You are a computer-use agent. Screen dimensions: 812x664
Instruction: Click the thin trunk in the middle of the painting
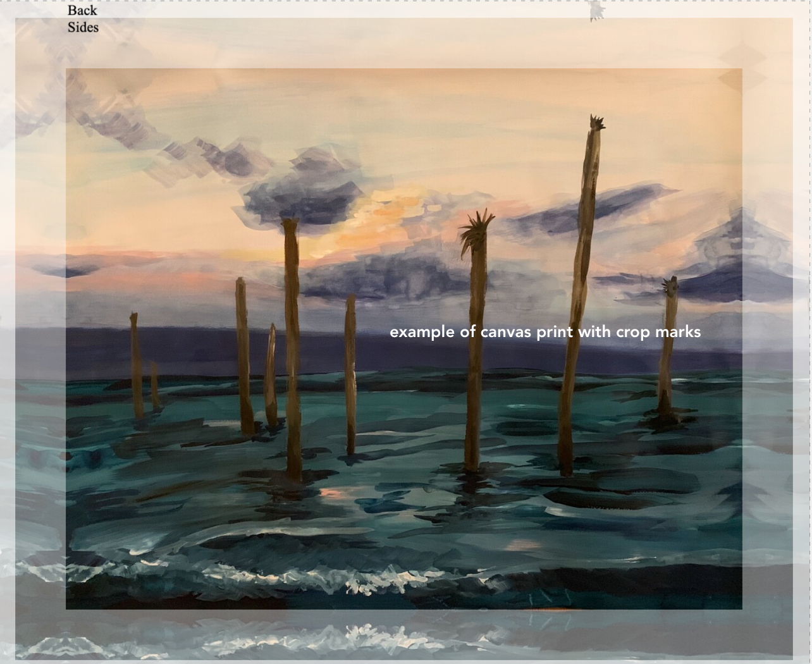(x=350, y=373)
